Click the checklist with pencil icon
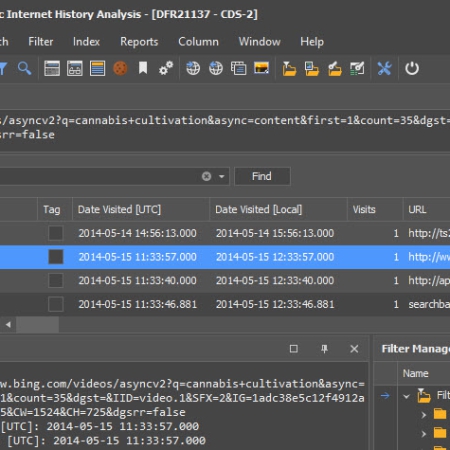 (x=357, y=69)
